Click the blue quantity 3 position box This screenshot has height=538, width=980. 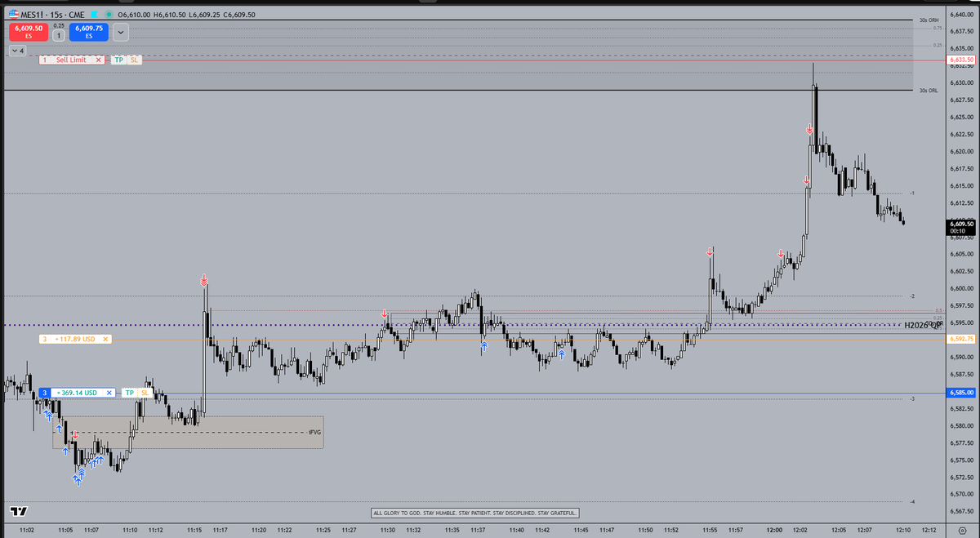point(44,393)
